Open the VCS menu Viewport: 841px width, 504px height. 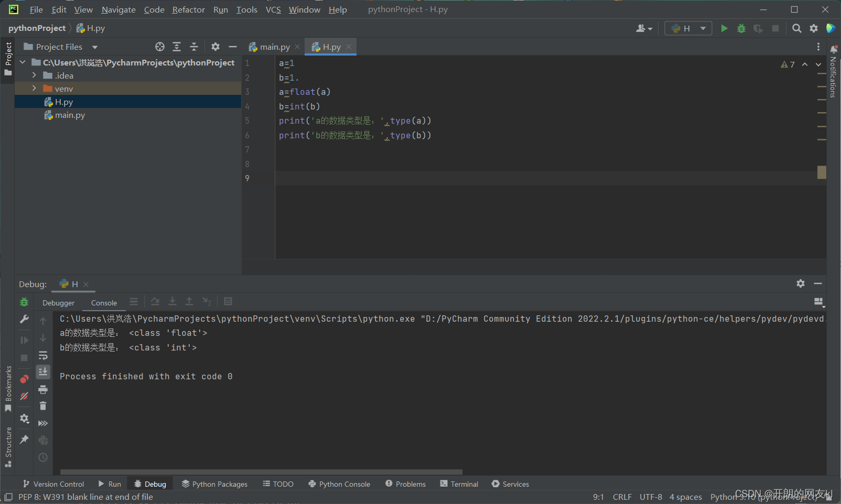point(273,9)
